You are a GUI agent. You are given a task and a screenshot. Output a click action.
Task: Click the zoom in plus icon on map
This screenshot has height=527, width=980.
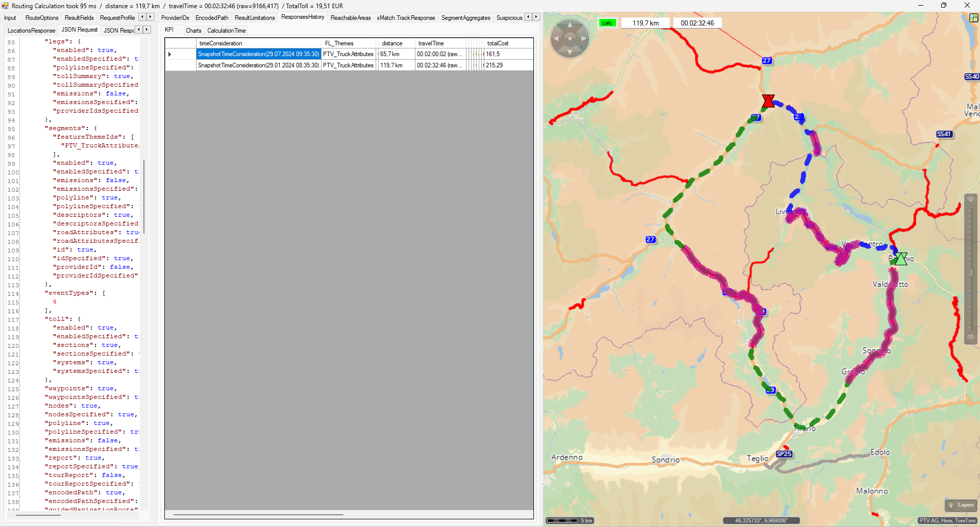click(970, 200)
